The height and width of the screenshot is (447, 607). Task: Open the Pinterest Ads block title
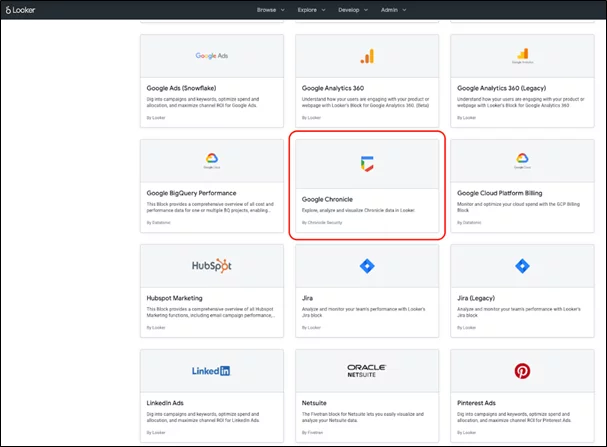pyautogui.click(x=476, y=403)
